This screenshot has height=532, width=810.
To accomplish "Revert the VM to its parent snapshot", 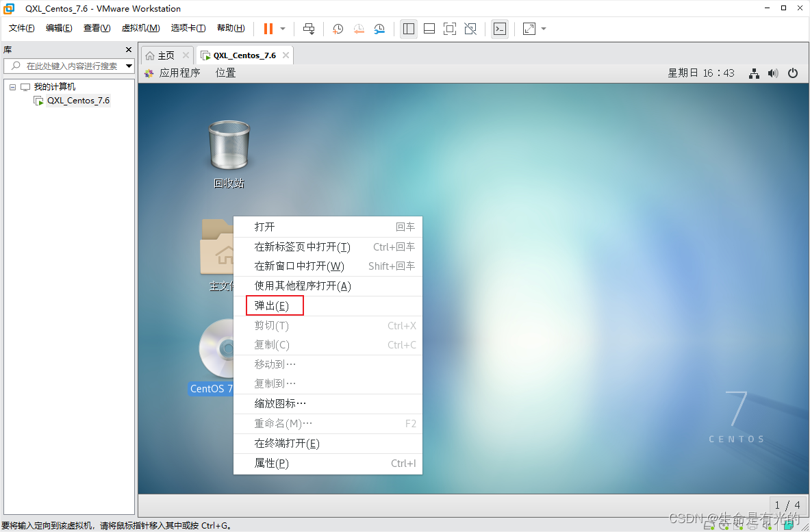I will [359, 28].
